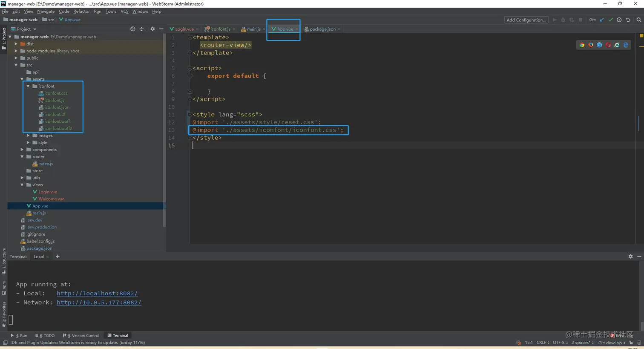Toggle the Run tool window button

coord(19,335)
